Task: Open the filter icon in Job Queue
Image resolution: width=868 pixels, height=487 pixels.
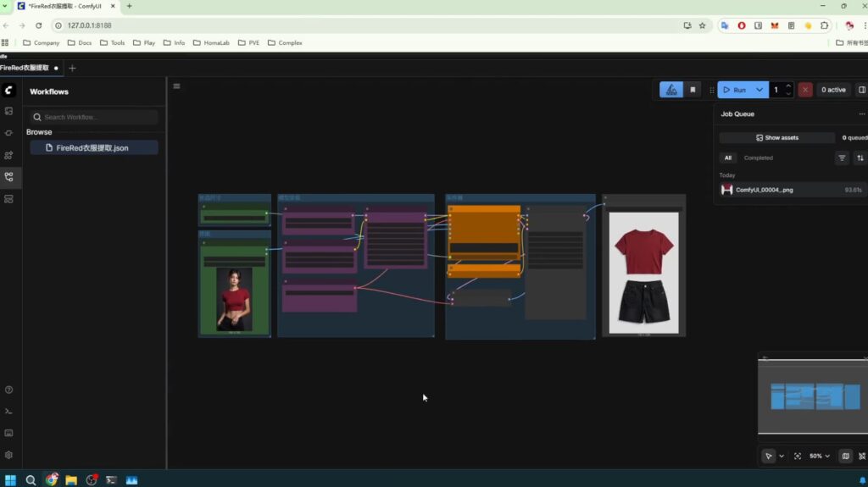Action: coord(842,158)
